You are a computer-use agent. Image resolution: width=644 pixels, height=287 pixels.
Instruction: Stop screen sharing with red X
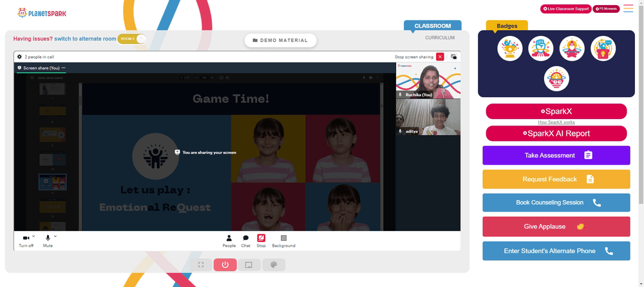[440, 57]
